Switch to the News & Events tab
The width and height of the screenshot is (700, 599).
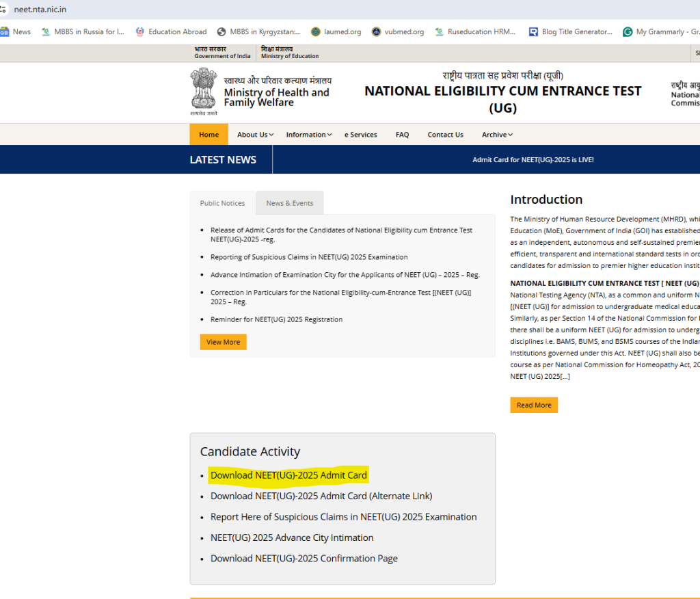point(290,203)
